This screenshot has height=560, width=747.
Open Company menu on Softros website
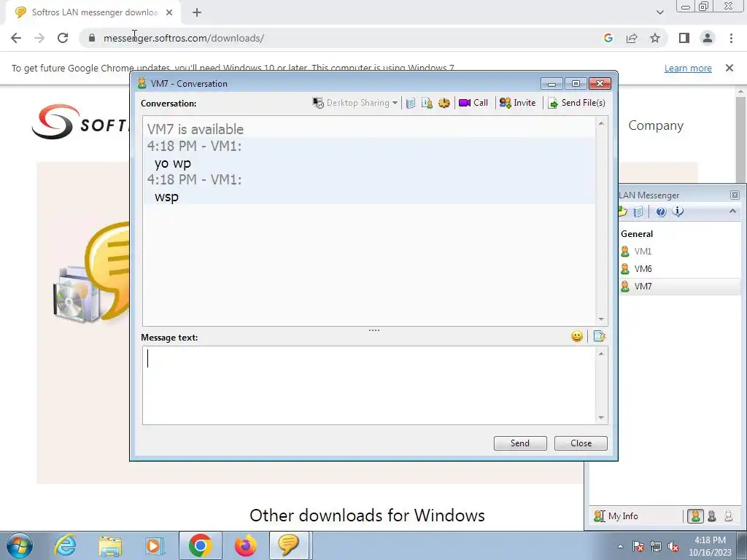pyautogui.click(x=656, y=125)
